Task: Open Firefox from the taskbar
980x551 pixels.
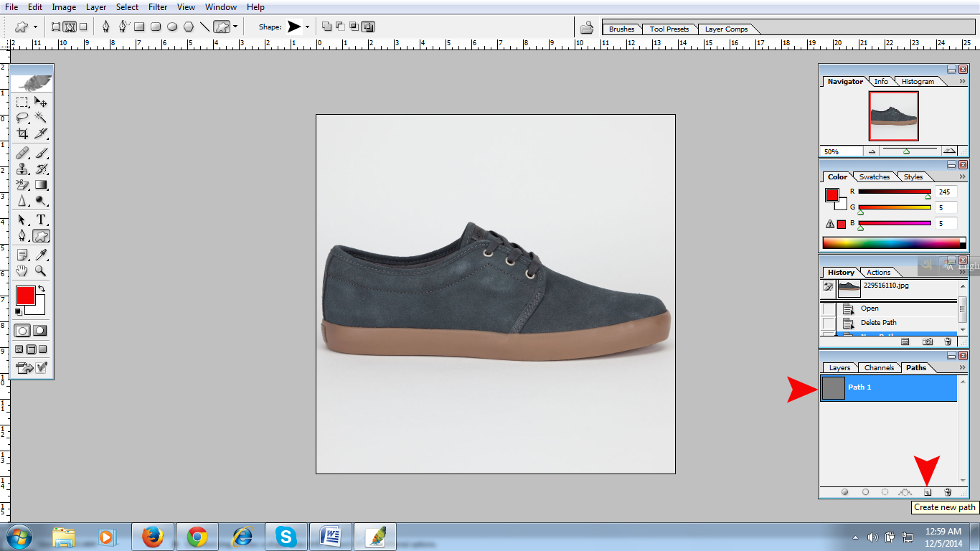Action: [153, 537]
